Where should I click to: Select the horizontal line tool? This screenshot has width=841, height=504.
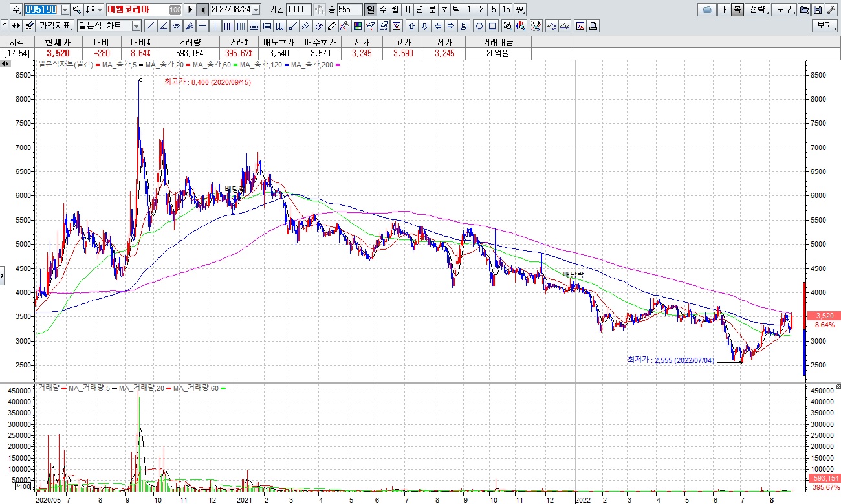(202, 26)
